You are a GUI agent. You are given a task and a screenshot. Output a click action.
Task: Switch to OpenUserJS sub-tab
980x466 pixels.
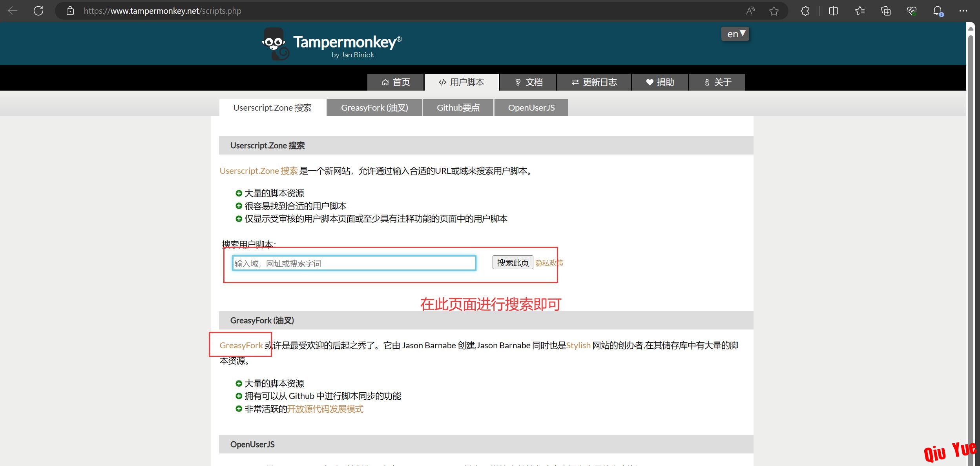[x=531, y=107]
